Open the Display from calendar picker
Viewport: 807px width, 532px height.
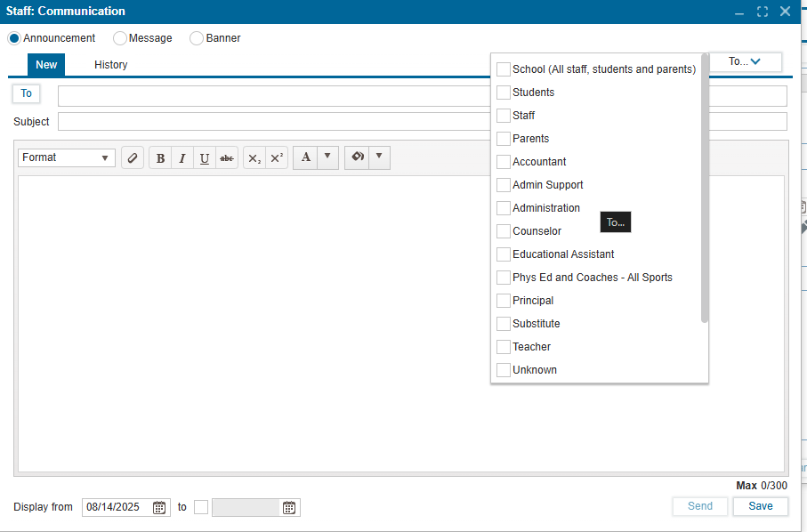(159, 507)
